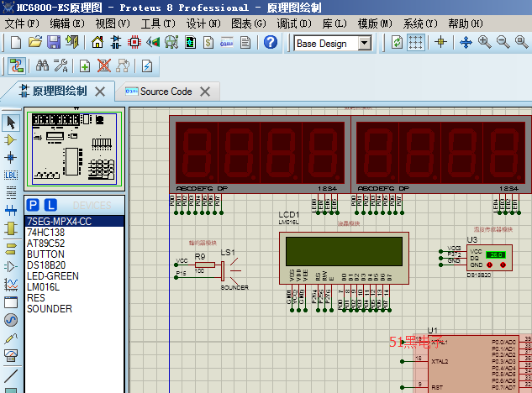Toggle the wire autorouter icon
Screen dimensions: 532x393
pyautogui.click(x=16, y=65)
